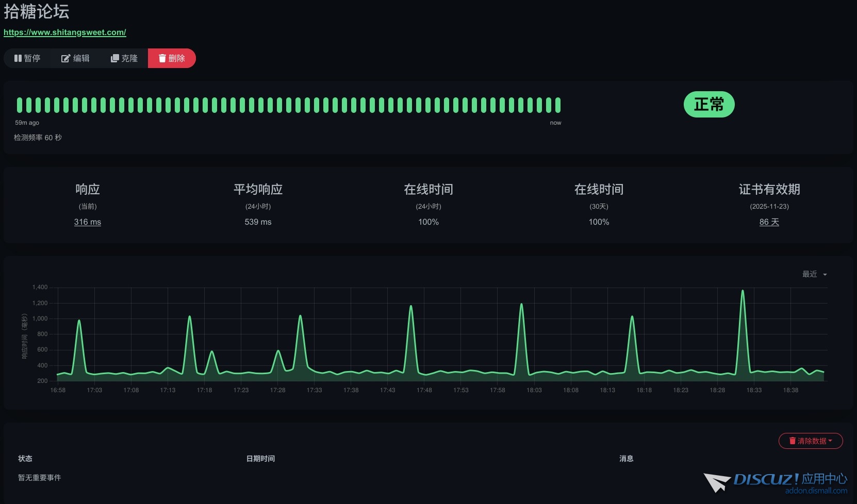Click the highest chart peak near 18:33
Image resolution: width=857 pixels, height=504 pixels.
(743, 291)
